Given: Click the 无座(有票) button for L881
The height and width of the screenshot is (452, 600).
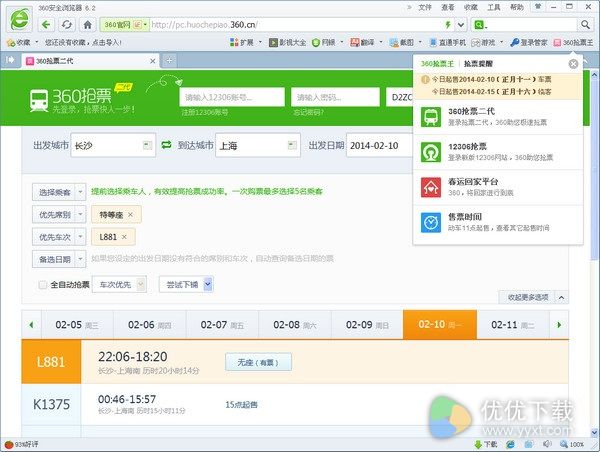Looking at the screenshot, I should pyautogui.click(x=258, y=362).
